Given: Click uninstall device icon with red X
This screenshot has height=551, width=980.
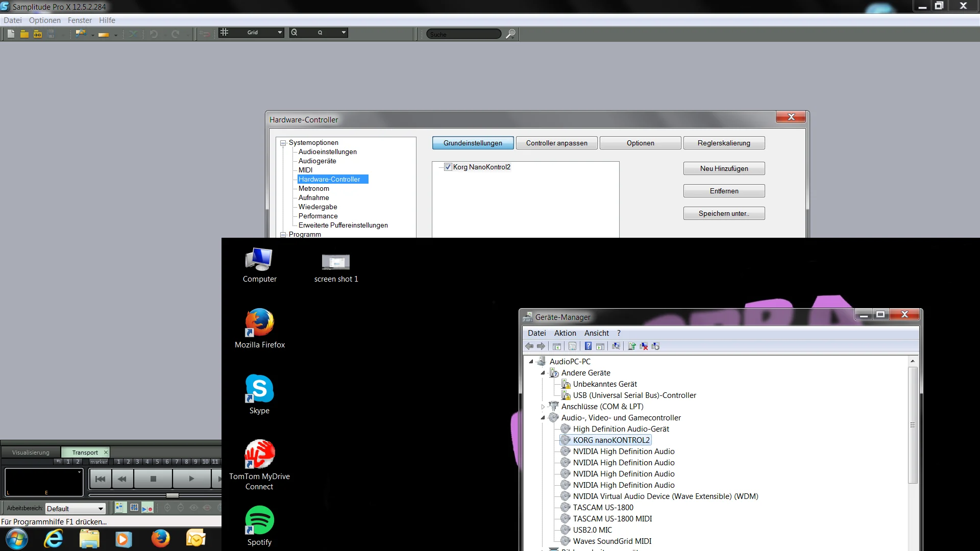Looking at the screenshot, I should pyautogui.click(x=644, y=346).
